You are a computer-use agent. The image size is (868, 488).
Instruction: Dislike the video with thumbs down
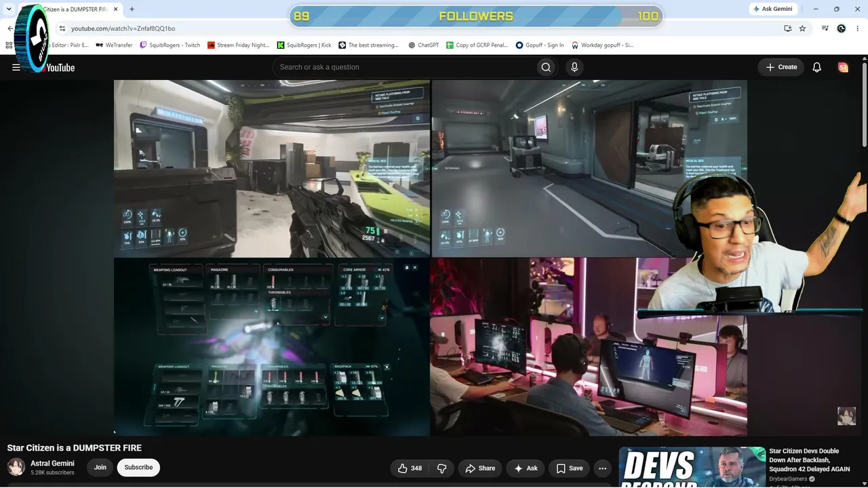pyautogui.click(x=442, y=468)
